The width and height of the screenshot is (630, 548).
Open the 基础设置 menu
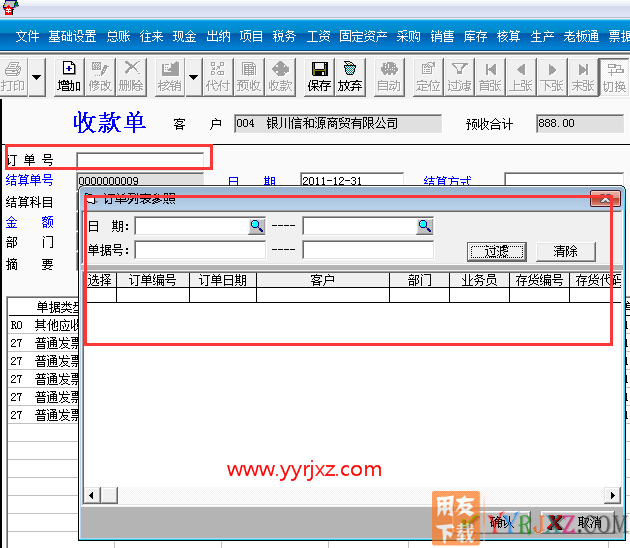[x=72, y=36]
